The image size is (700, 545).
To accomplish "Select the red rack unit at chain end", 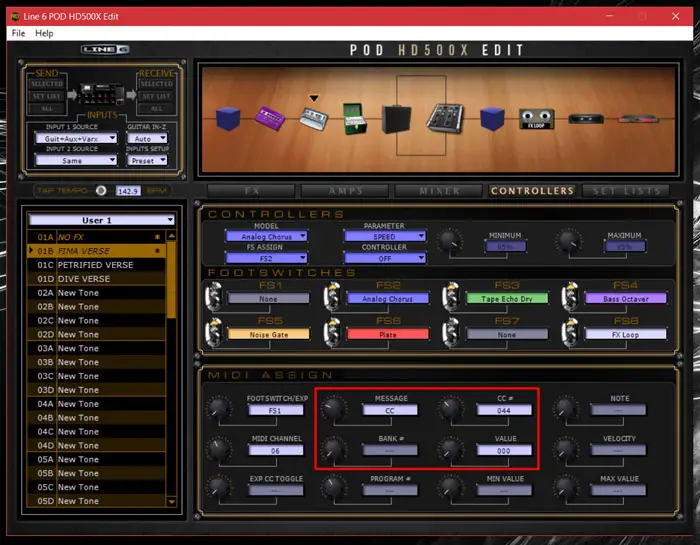I will [638, 119].
